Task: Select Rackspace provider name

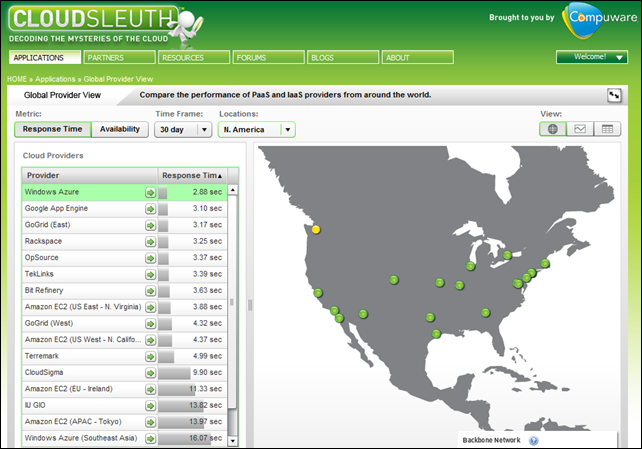Action: (x=43, y=241)
